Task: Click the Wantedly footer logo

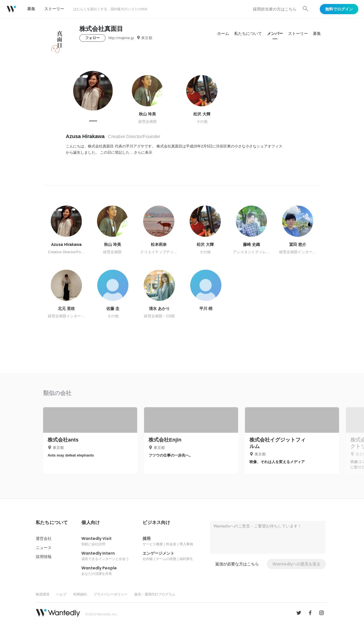Action: [x=58, y=613]
